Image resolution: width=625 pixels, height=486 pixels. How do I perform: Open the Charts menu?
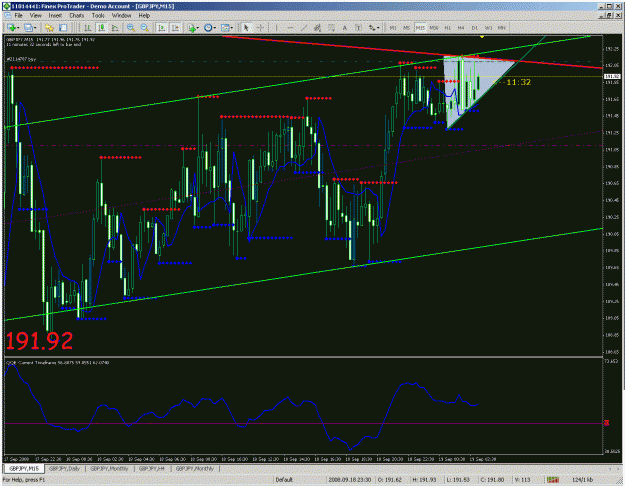[77, 16]
